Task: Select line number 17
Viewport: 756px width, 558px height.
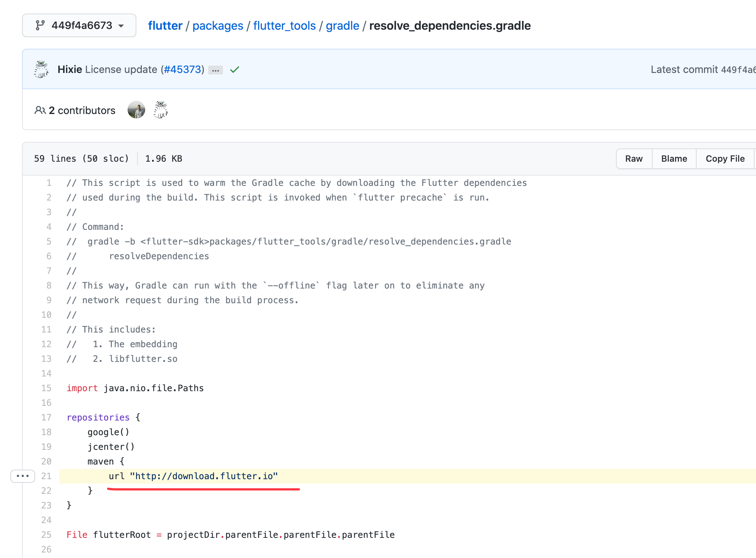Action: pos(46,418)
